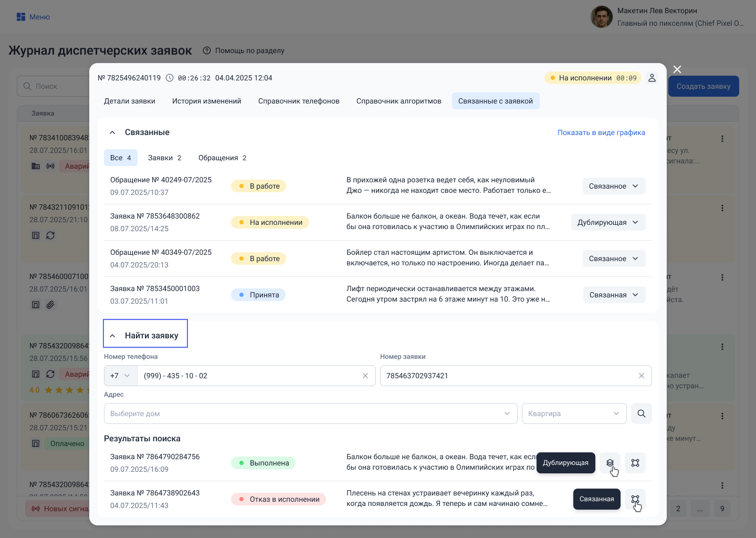Open the Квартира dropdown
756x538 pixels.
(x=573, y=413)
